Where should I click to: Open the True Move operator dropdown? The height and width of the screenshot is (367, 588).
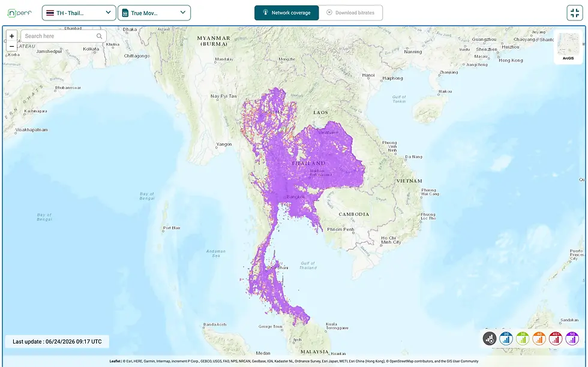click(154, 13)
